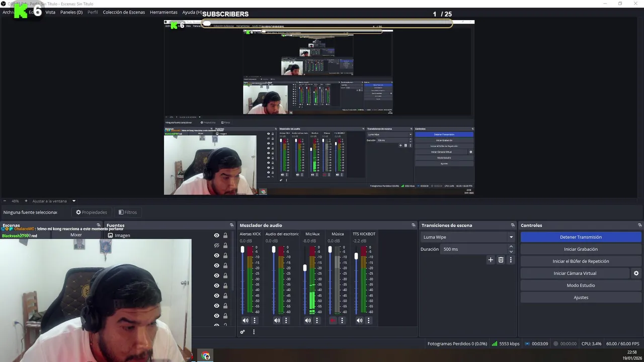
Task: Click the taskbar clock showing 22:58
Action: [x=632, y=352]
